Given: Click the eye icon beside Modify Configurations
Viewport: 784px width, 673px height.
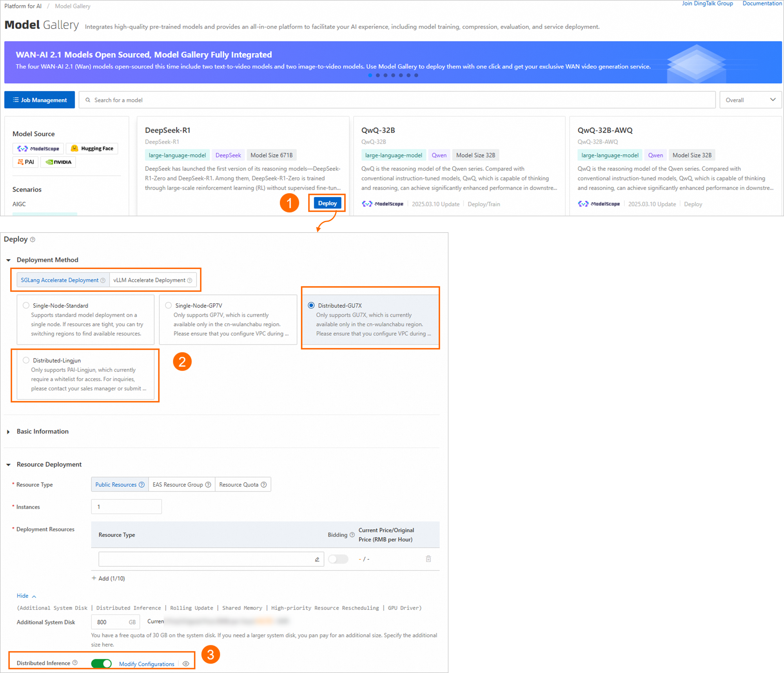Looking at the screenshot, I should tap(186, 664).
